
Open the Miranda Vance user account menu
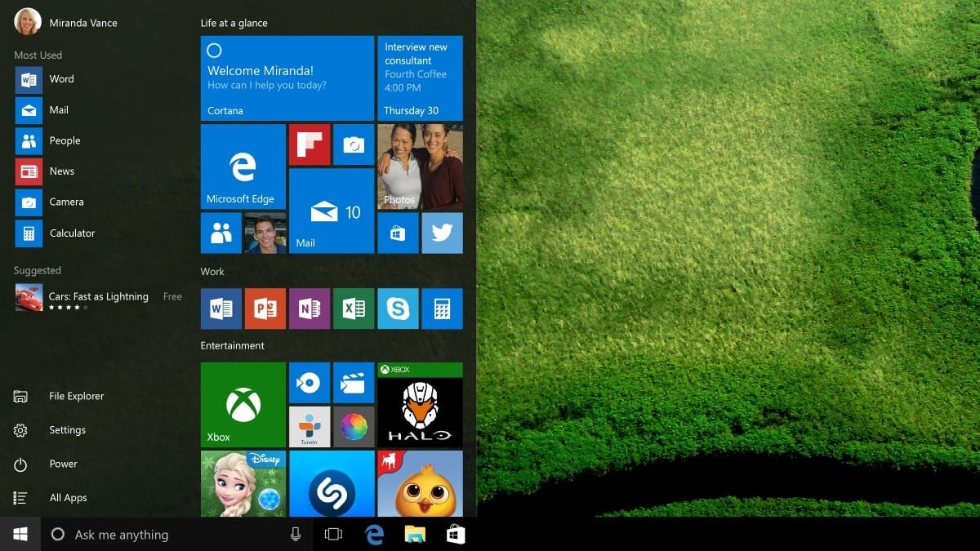(66, 22)
